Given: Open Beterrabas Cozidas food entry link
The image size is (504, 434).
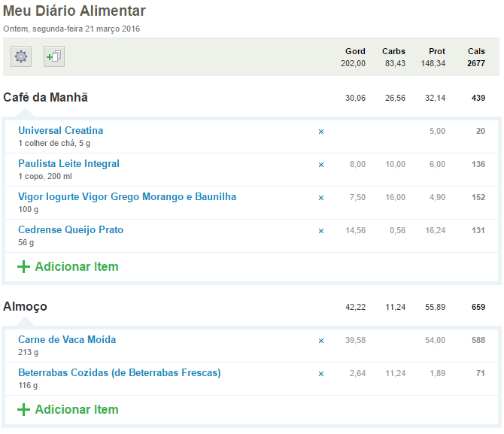Looking at the screenshot, I should pyautogui.click(x=120, y=373).
